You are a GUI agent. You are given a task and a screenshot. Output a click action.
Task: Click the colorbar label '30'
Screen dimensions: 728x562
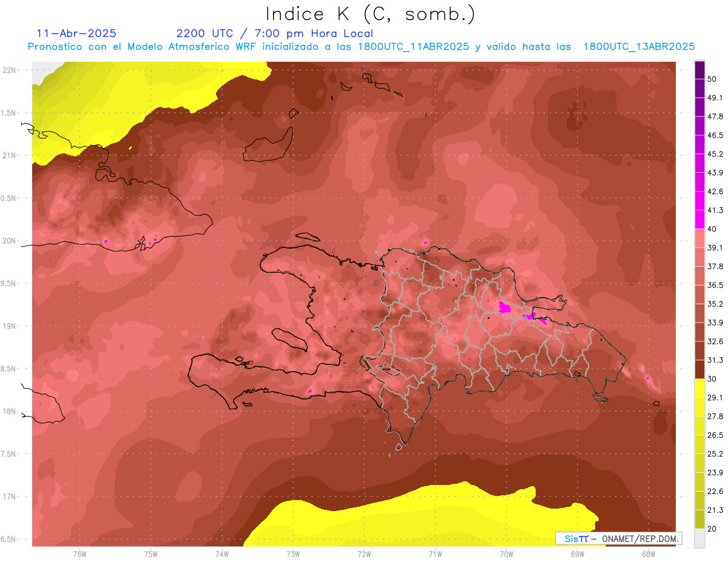pyautogui.click(x=712, y=379)
